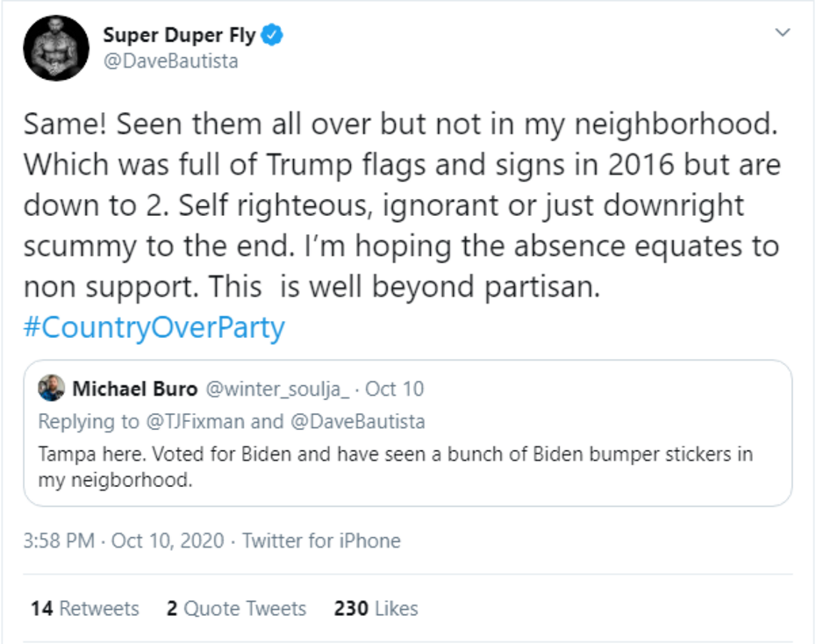Click the Super Duper Fly profile avatar
The height and width of the screenshot is (644, 816).
(x=55, y=49)
